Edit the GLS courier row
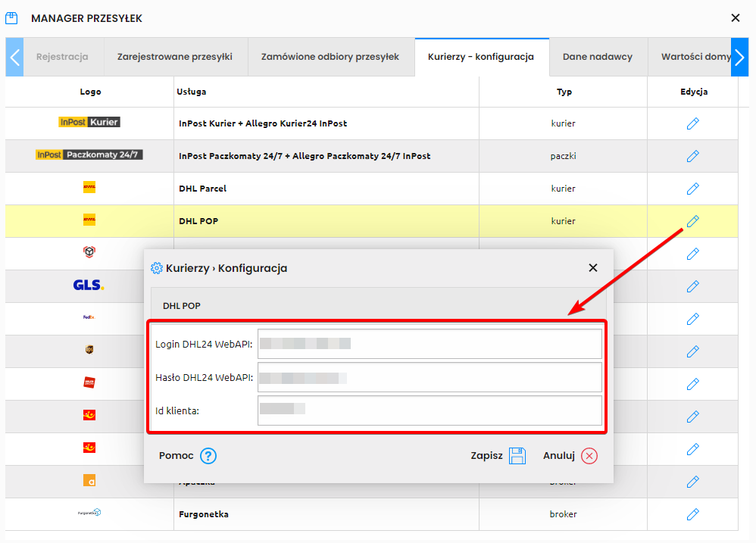The image size is (756, 543). click(x=693, y=286)
